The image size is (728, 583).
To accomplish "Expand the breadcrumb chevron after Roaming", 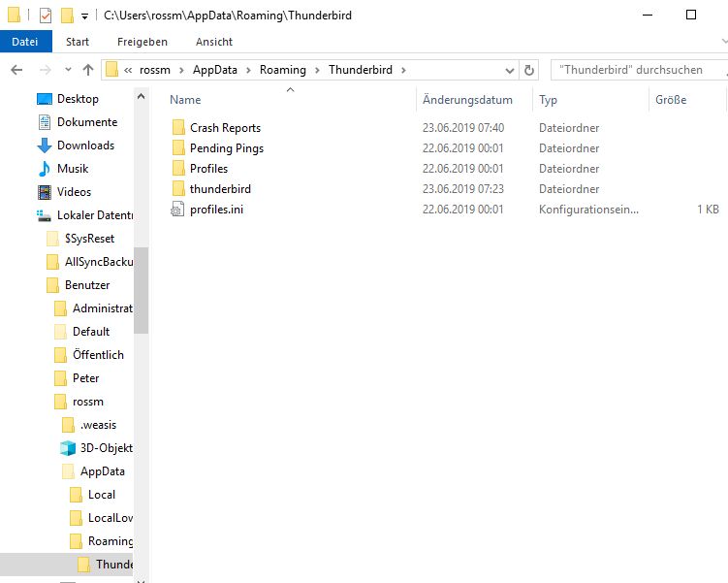I will [x=317, y=70].
